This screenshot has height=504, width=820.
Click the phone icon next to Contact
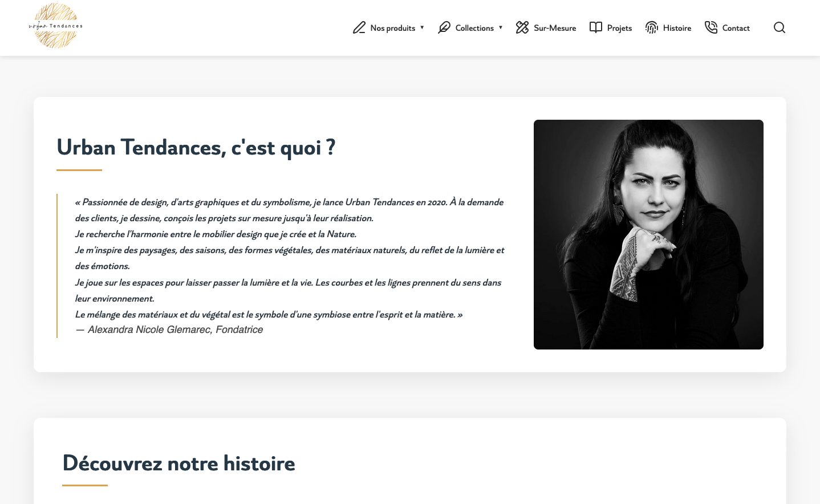tap(711, 27)
